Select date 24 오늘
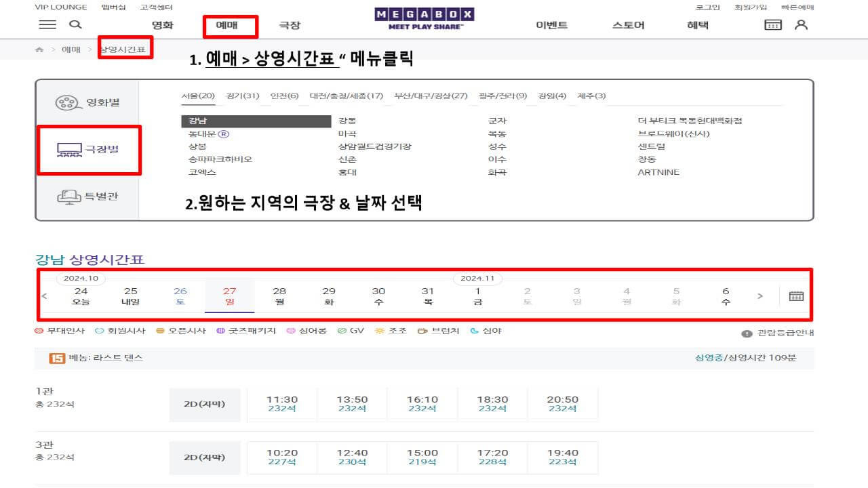868x488 pixels. [81, 296]
